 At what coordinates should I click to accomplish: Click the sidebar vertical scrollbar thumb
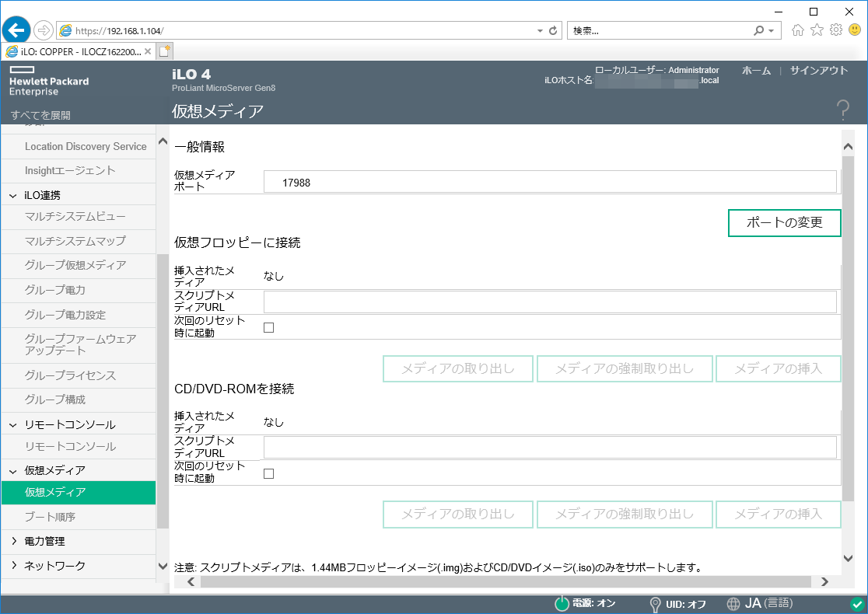(x=163, y=391)
